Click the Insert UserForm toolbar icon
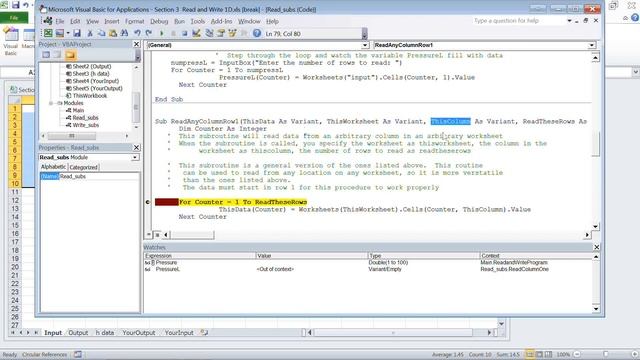Image resolution: width=640 pixels, height=360 pixels. tap(60, 33)
